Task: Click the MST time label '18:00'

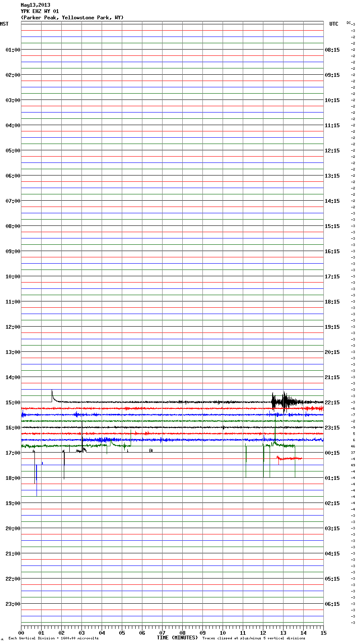Action: click(13, 478)
